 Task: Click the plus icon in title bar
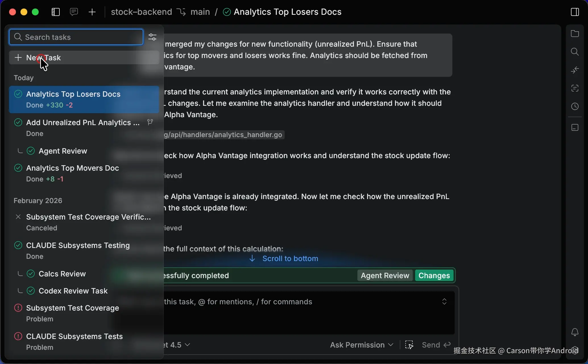(92, 12)
